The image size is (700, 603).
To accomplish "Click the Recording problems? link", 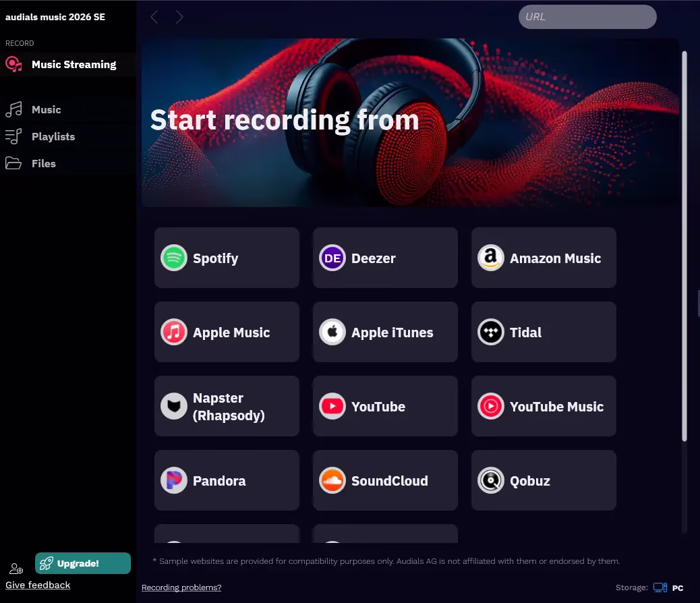I will pos(181,587).
